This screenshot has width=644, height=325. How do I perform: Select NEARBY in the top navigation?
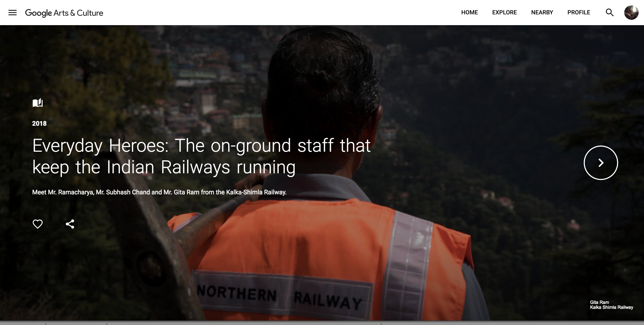542,13
